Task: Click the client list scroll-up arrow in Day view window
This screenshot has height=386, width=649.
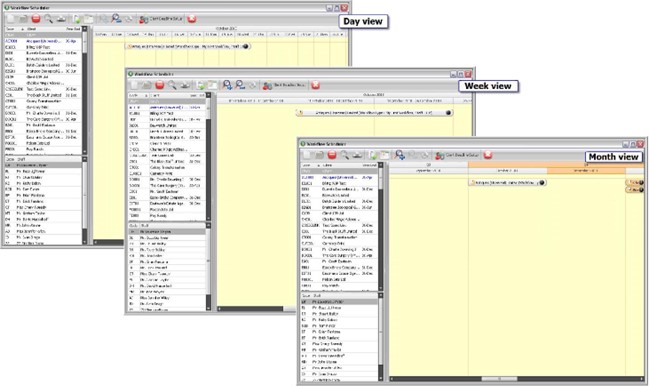Action: (x=84, y=29)
